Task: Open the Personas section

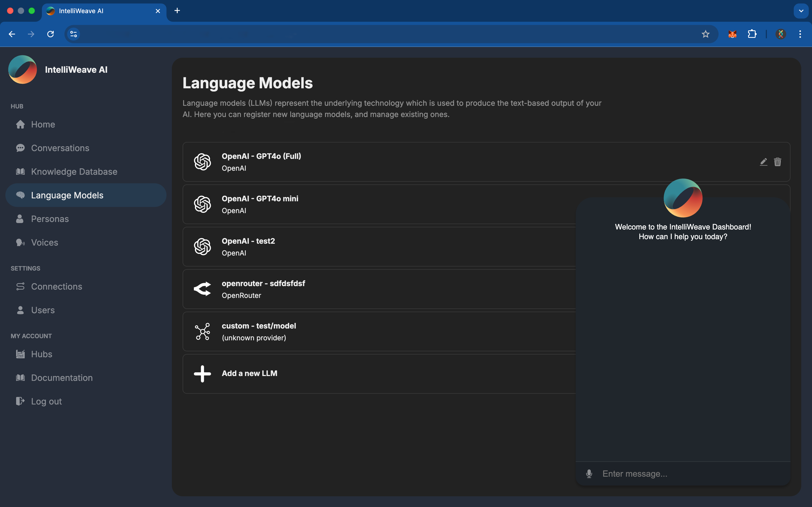Action: (86, 219)
